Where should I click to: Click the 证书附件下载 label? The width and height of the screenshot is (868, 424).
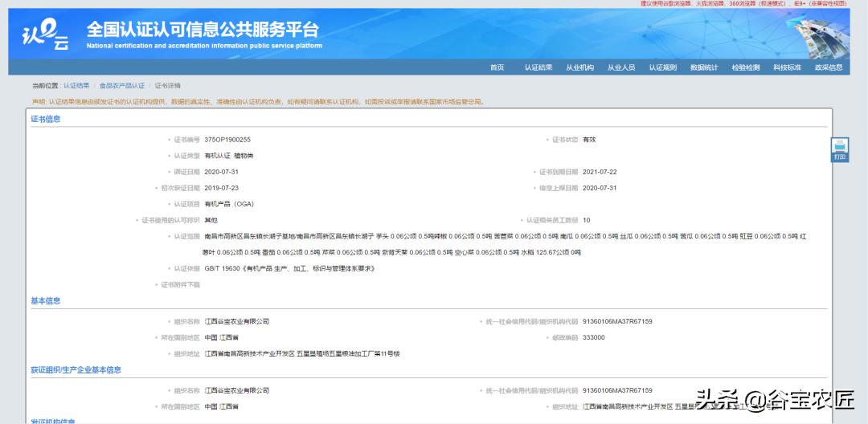(181, 285)
